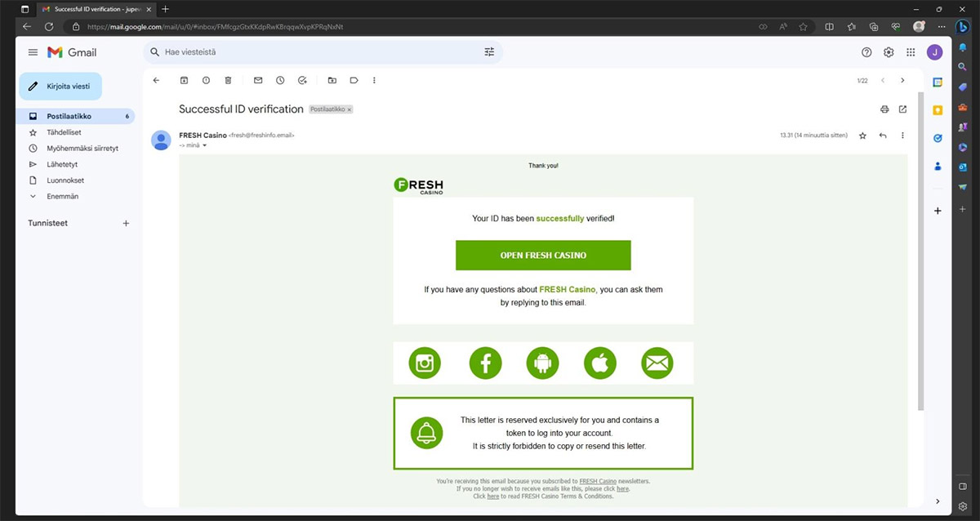Go back to inbox arrow

click(156, 80)
